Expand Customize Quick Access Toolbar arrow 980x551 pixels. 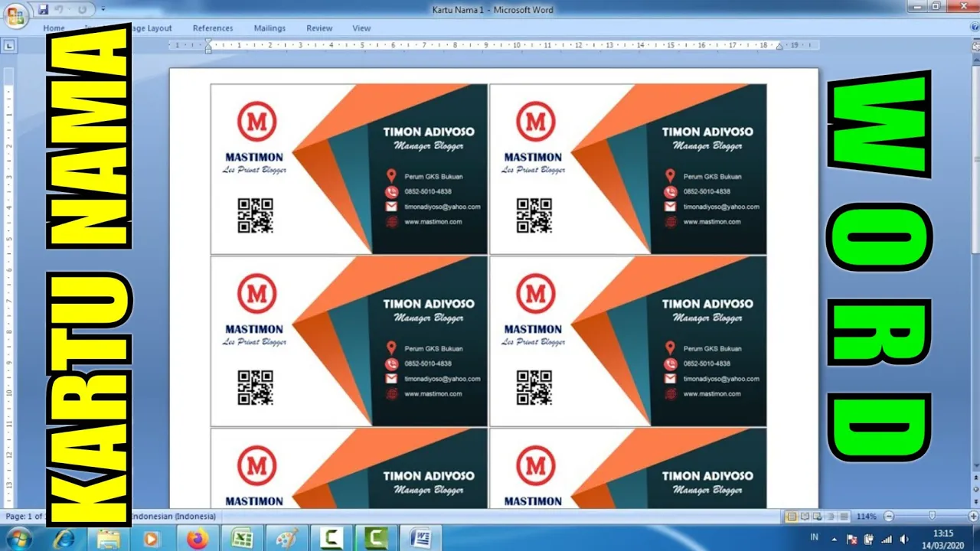(103, 9)
